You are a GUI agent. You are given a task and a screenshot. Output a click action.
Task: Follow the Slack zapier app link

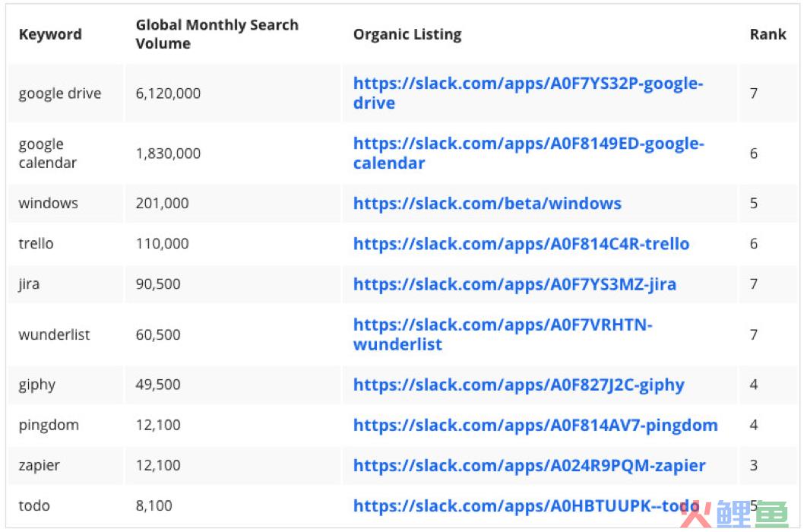point(529,465)
